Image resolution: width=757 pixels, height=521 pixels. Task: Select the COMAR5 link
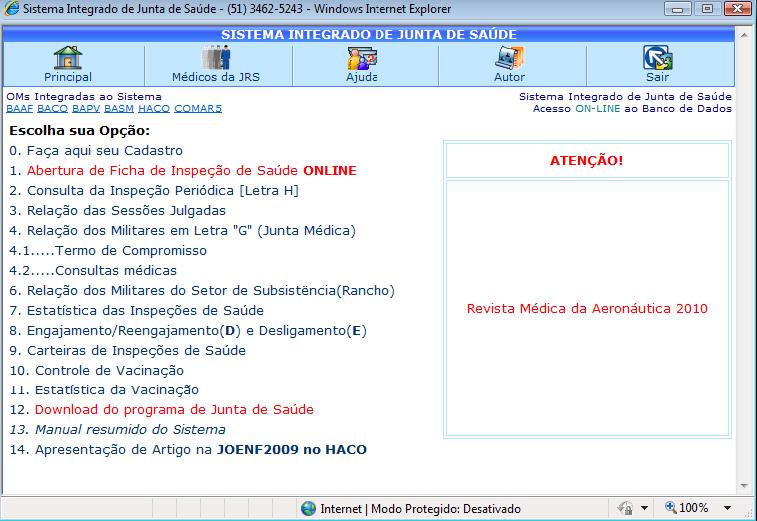(x=198, y=108)
